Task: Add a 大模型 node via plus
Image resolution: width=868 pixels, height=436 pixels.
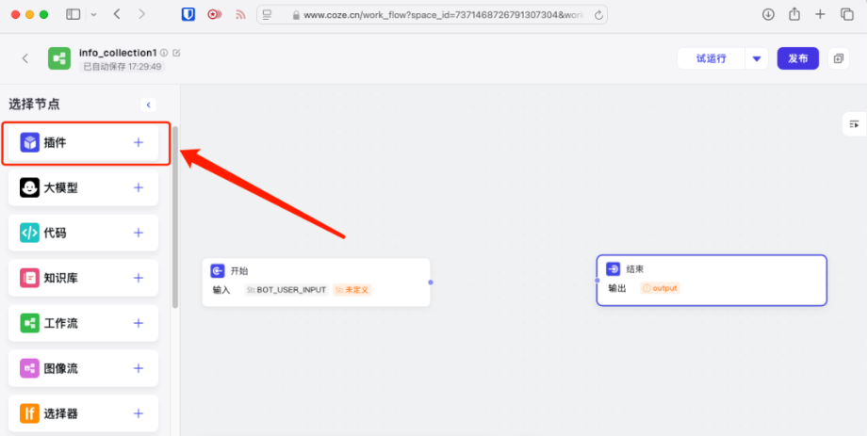Action: pyautogui.click(x=139, y=187)
